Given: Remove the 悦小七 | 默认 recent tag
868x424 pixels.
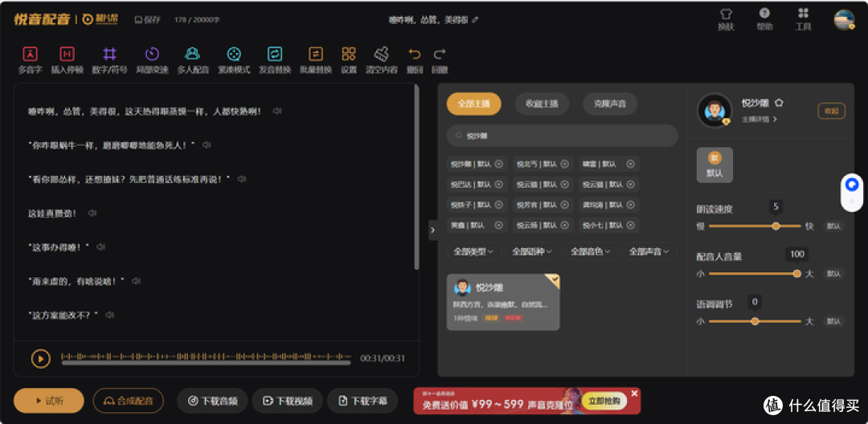Looking at the screenshot, I should point(631,225).
